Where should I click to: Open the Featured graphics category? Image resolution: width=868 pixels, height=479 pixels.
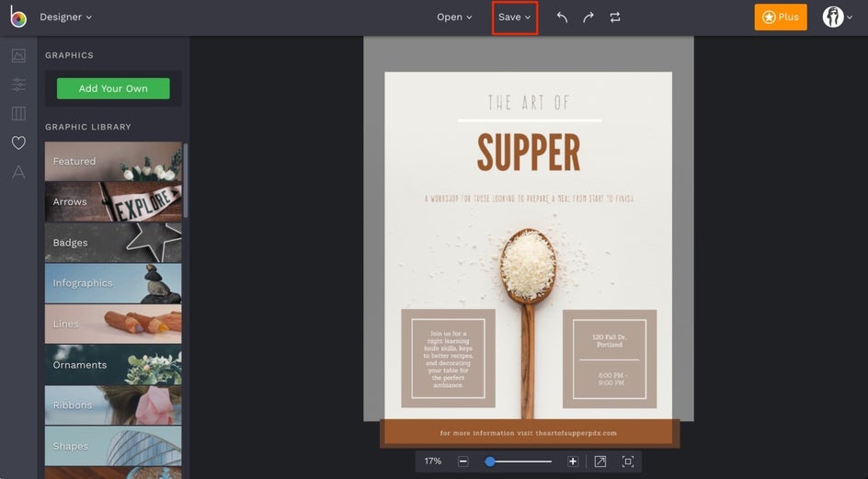[113, 161]
